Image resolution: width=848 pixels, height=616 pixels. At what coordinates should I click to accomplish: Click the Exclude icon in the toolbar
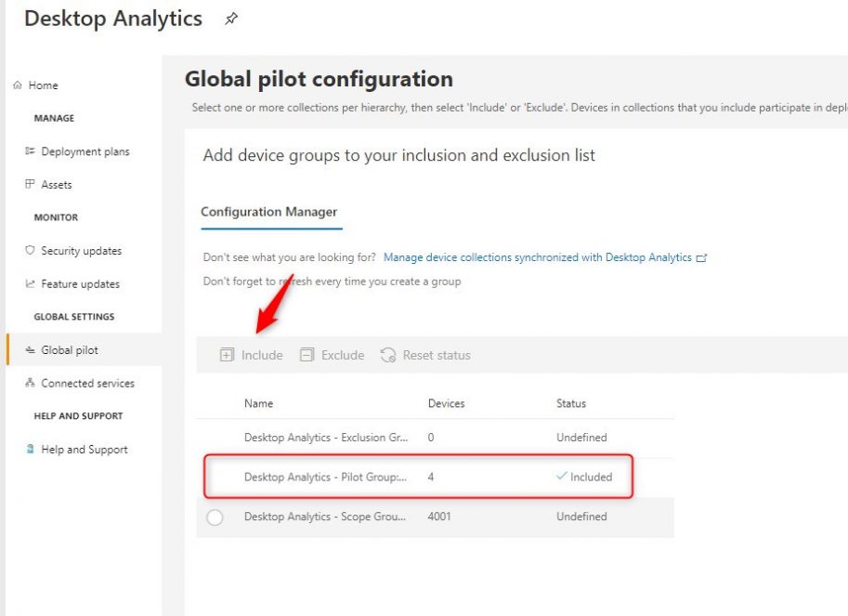307,354
